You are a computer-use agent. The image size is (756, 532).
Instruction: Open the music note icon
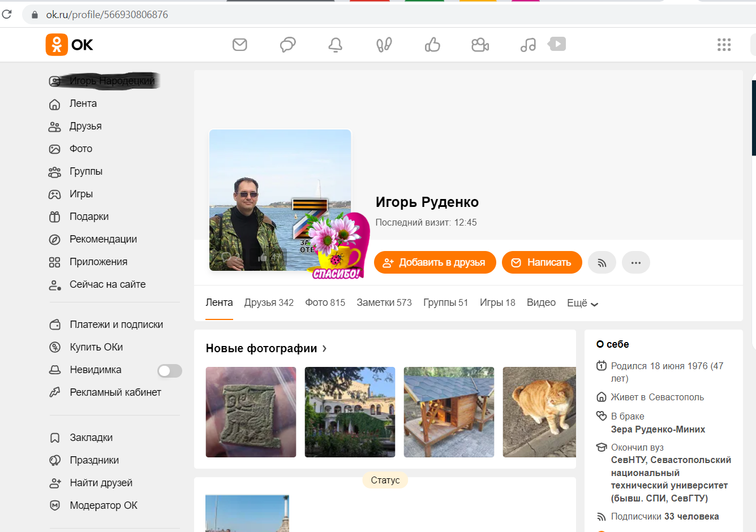point(527,44)
